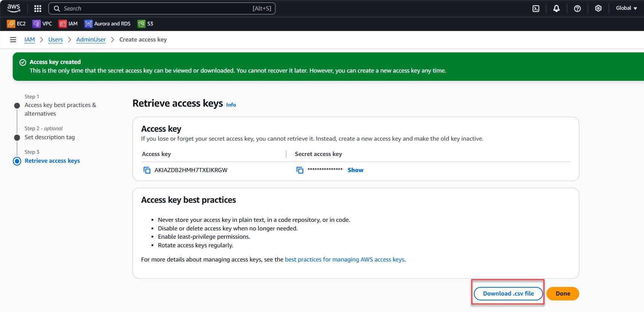Open Aurora and RDS shortcut
Screen dimensions: 644x312
108,24
